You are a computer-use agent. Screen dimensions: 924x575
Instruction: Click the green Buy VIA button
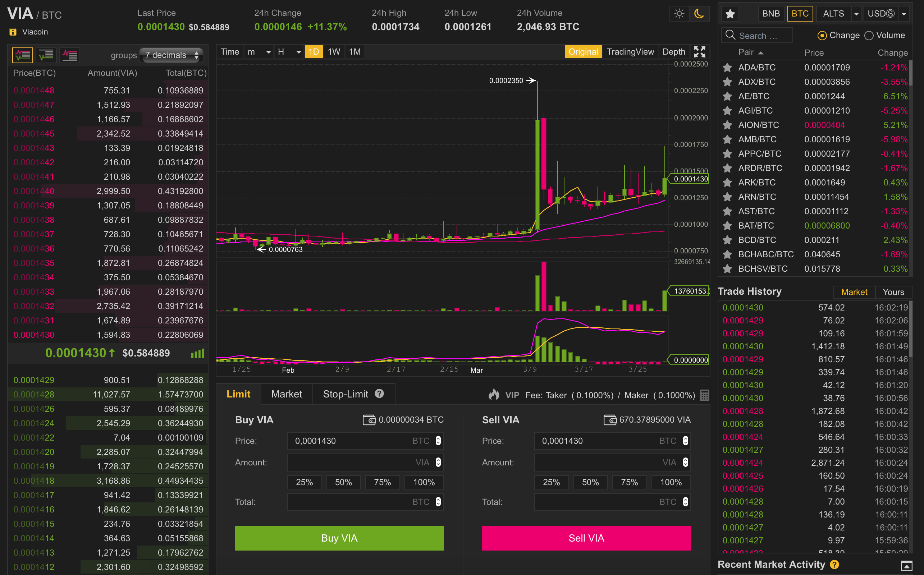click(339, 538)
